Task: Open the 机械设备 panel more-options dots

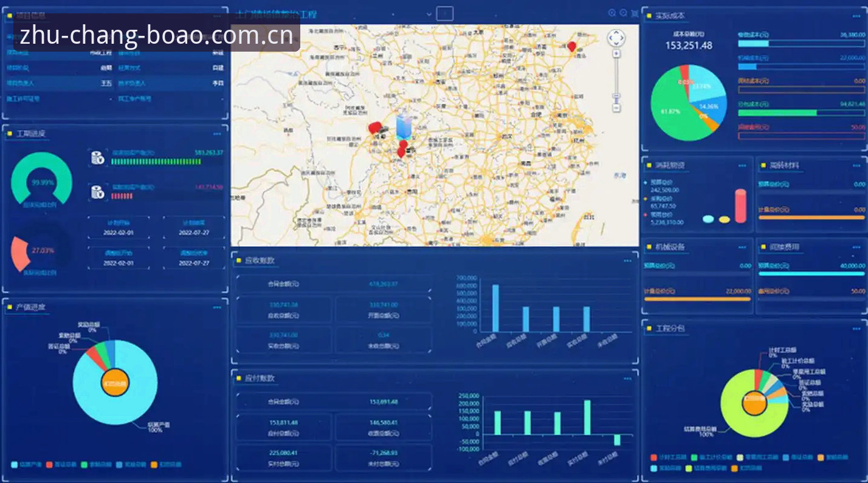Action: pyautogui.click(x=742, y=247)
